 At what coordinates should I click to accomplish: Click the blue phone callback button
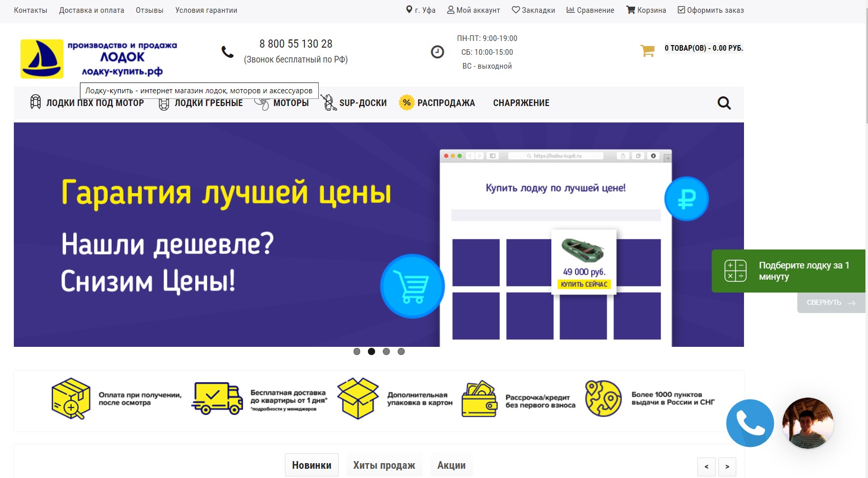(x=750, y=423)
